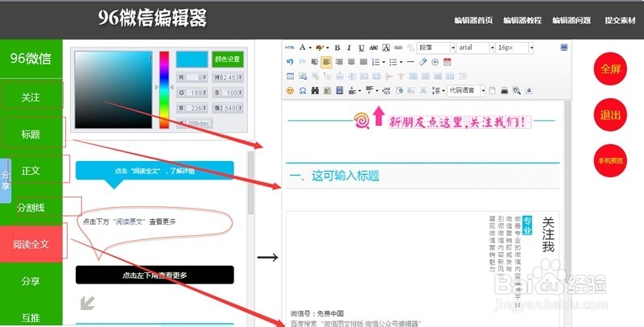Create a new blank document page icon
Viewport: 644px width, 327px height.
(x=492, y=91)
